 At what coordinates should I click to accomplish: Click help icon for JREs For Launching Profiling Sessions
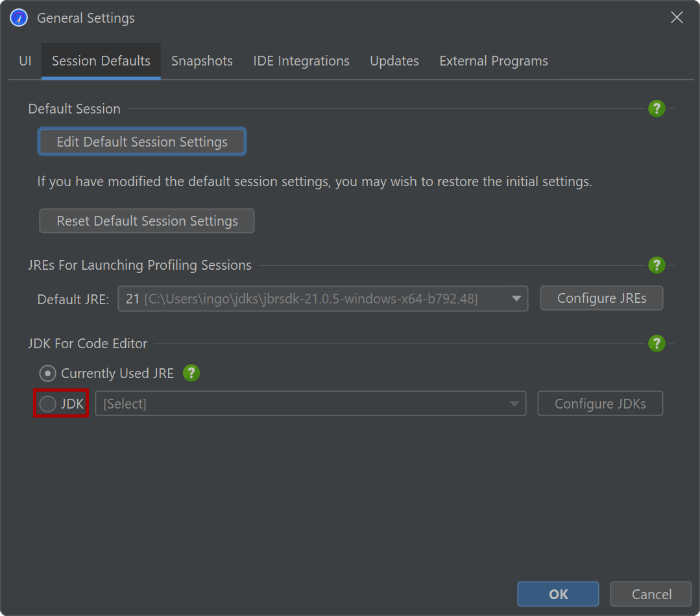click(x=657, y=265)
